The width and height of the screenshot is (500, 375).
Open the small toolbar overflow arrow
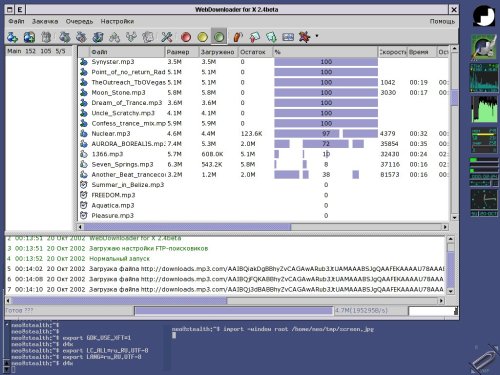(x=317, y=36)
